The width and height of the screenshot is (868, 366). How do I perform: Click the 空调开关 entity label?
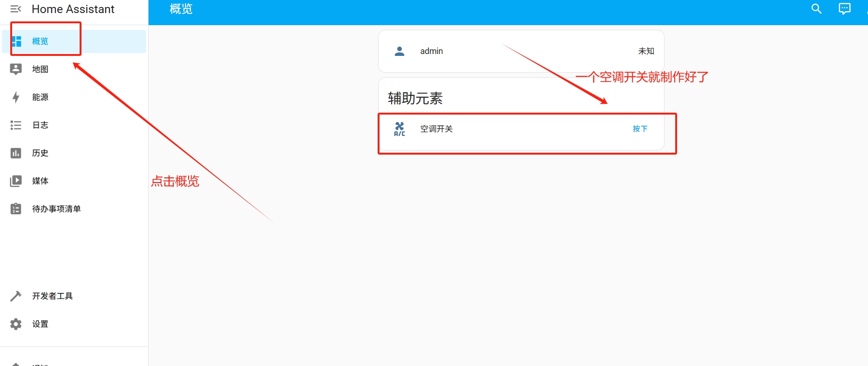click(x=436, y=129)
